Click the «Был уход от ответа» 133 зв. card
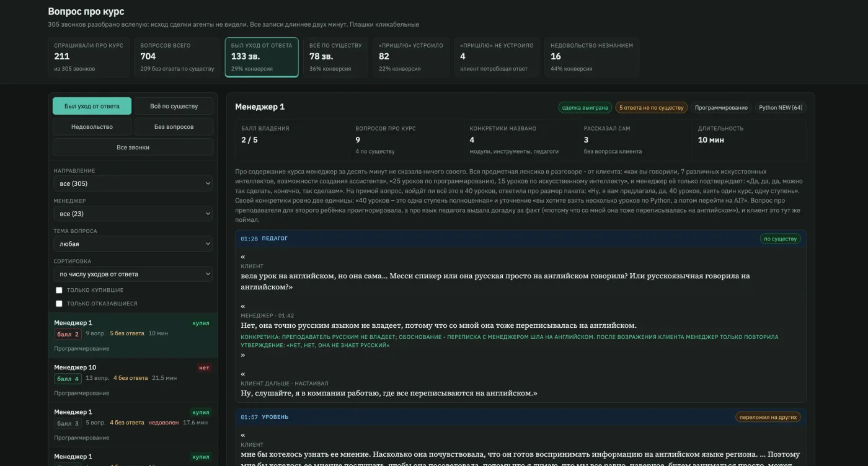The height and width of the screenshot is (466, 868). pos(262,57)
